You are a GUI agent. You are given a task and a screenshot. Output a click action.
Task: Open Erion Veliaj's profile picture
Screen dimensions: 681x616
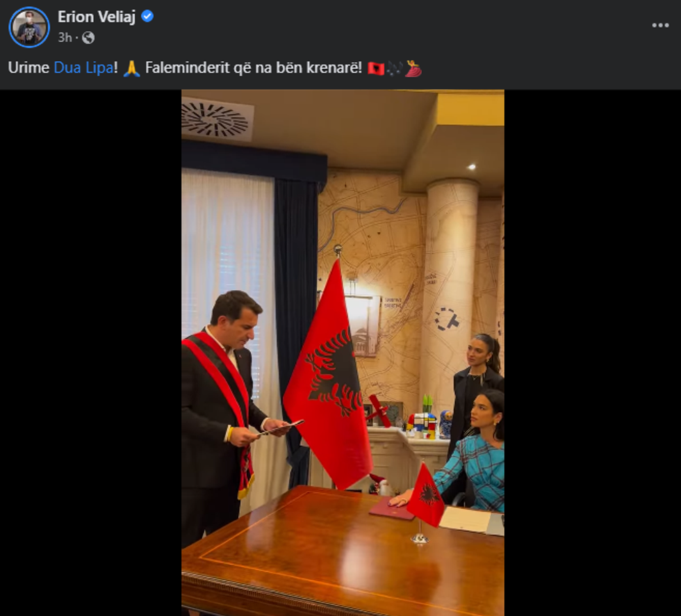click(x=29, y=27)
